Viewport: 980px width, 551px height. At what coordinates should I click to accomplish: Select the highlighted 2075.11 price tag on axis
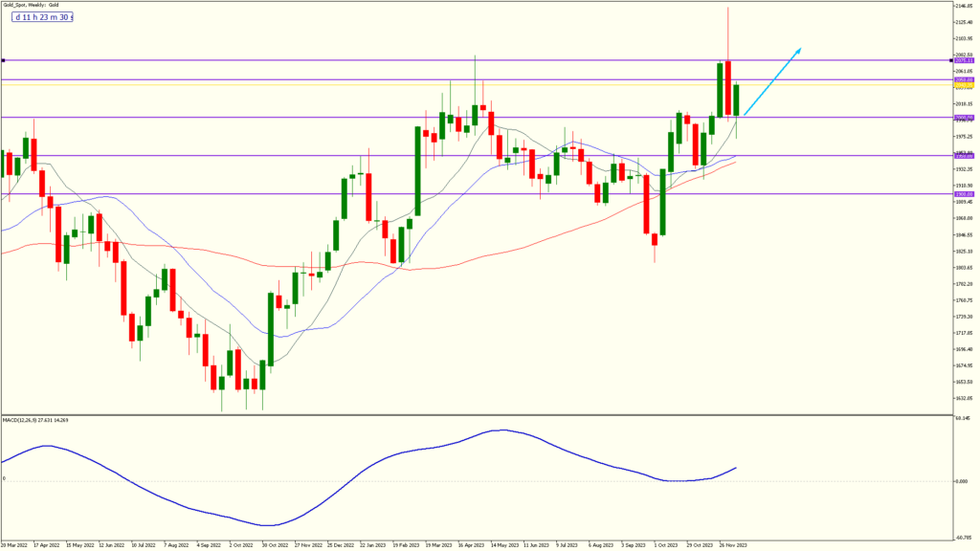964,59
